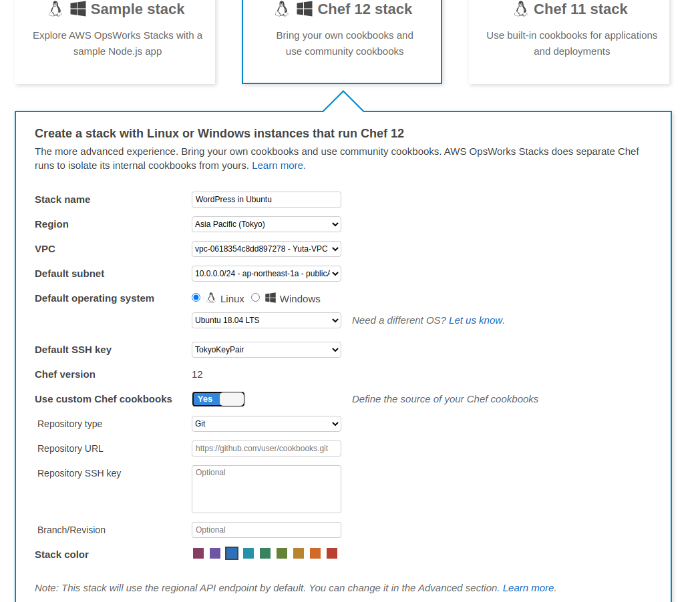Screen dimensions: 700x602
Task: Click the Create a stack with Linux or Windows heading
Action: pyautogui.click(x=219, y=133)
